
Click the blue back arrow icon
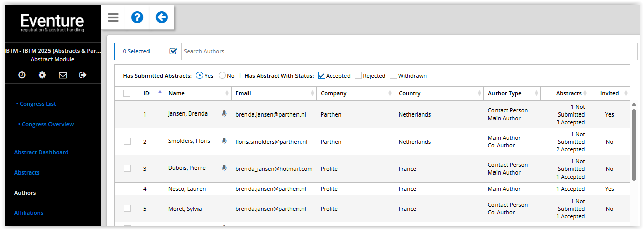161,18
